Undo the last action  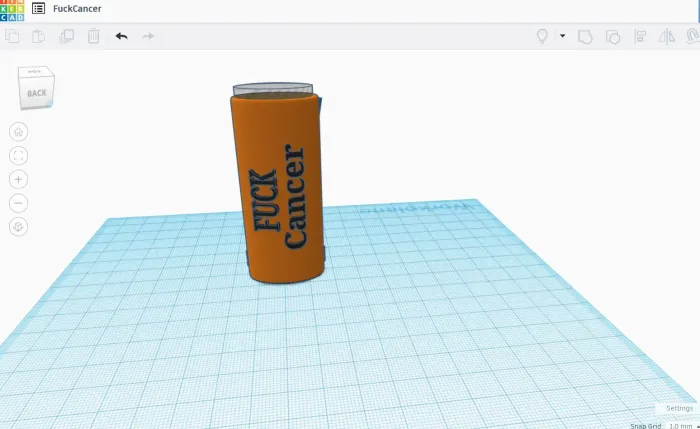pyautogui.click(x=121, y=36)
